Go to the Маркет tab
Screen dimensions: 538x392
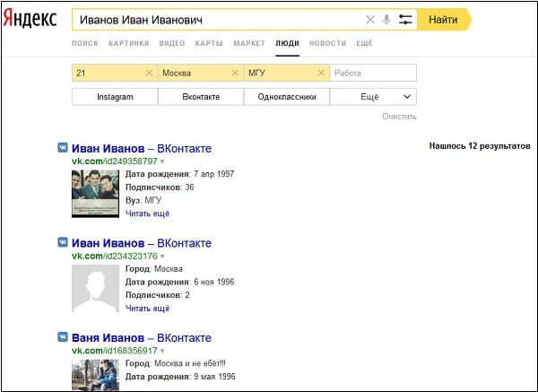[249, 43]
